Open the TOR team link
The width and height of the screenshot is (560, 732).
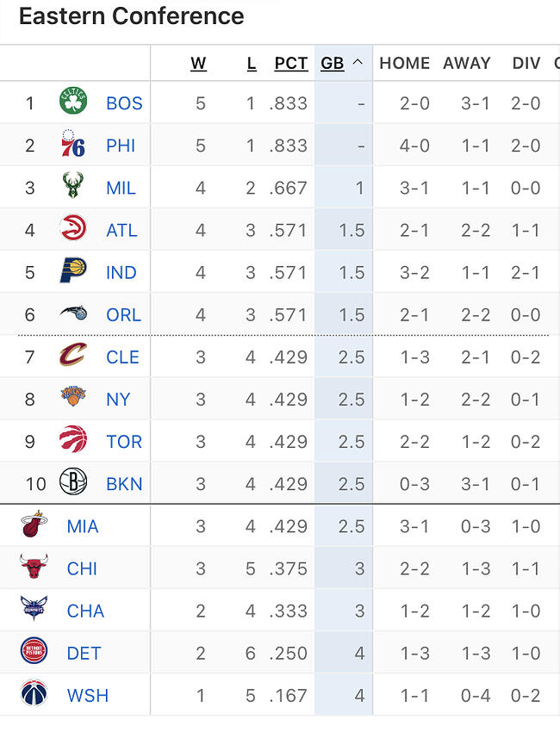click(124, 441)
